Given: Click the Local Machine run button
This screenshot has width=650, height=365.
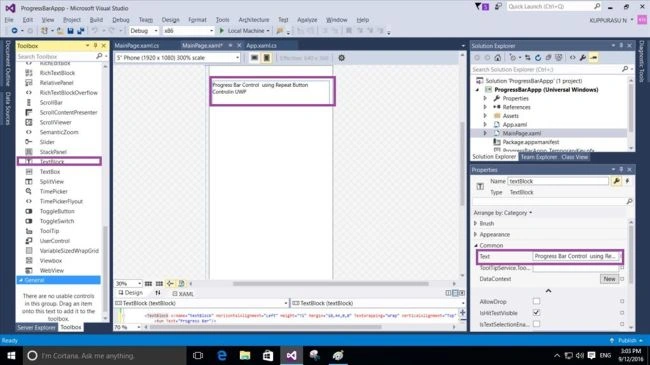Looking at the screenshot, I should tap(244, 31).
